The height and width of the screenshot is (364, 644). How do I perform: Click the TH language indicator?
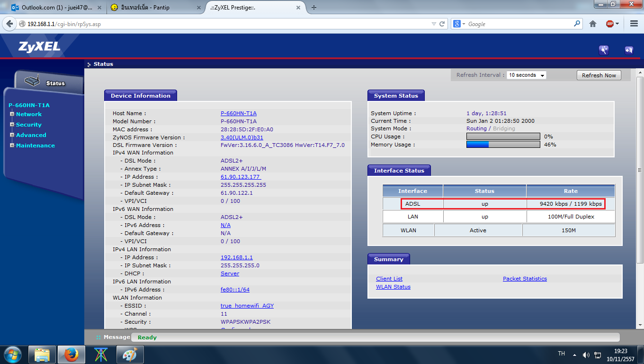point(562,354)
